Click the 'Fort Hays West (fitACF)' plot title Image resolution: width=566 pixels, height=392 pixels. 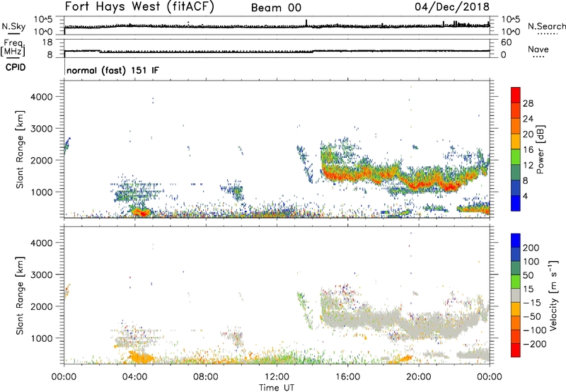[139, 7]
